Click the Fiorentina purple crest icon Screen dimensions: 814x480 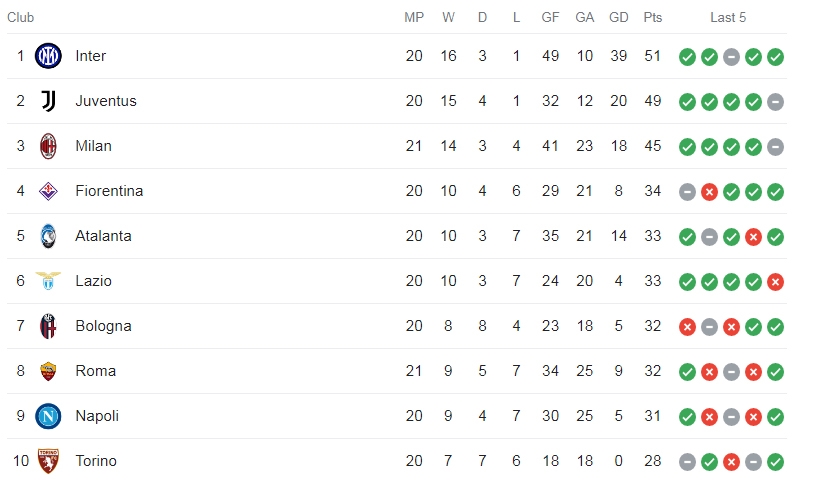coord(48,191)
